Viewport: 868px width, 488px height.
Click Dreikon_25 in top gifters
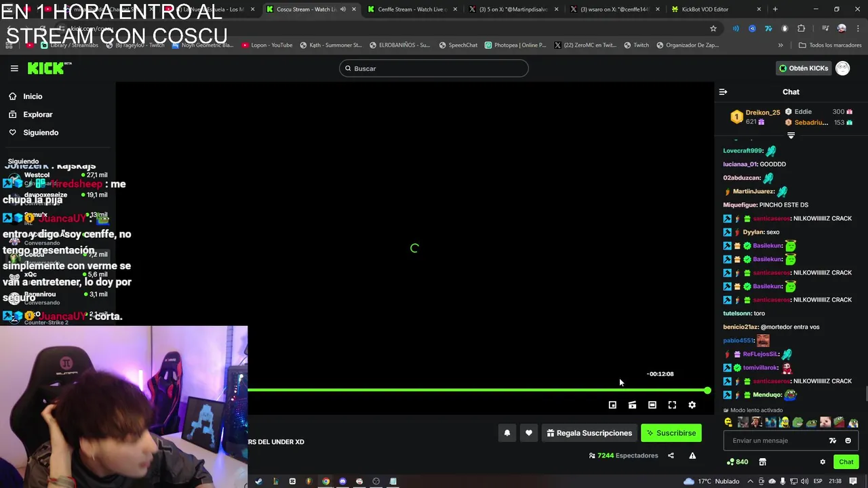[x=762, y=113]
